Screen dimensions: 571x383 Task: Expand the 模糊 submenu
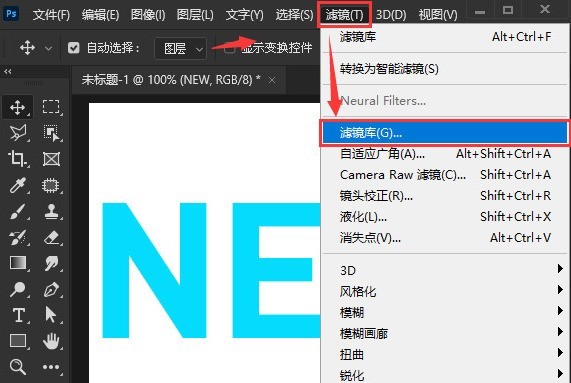coord(445,312)
